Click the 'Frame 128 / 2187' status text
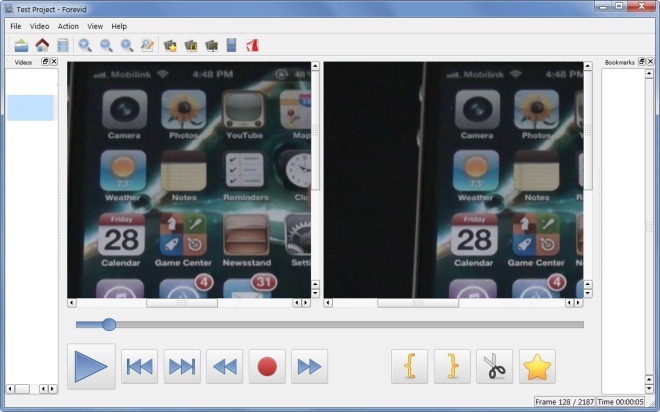The image size is (660, 412). pos(564,402)
